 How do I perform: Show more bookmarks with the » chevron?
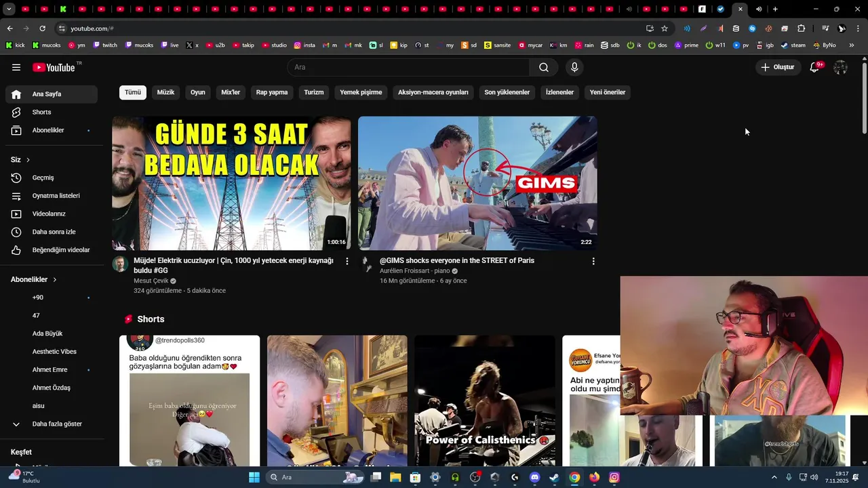point(852,45)
